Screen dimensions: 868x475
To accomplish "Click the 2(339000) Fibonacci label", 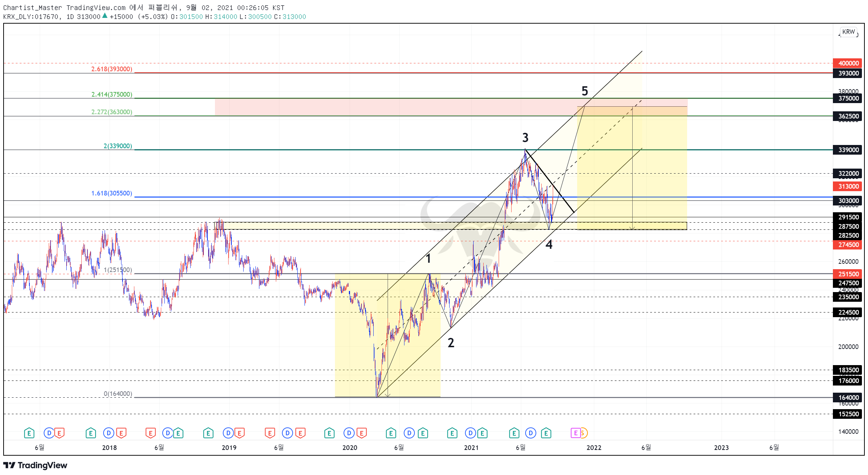I will click(x=118, y=146).
